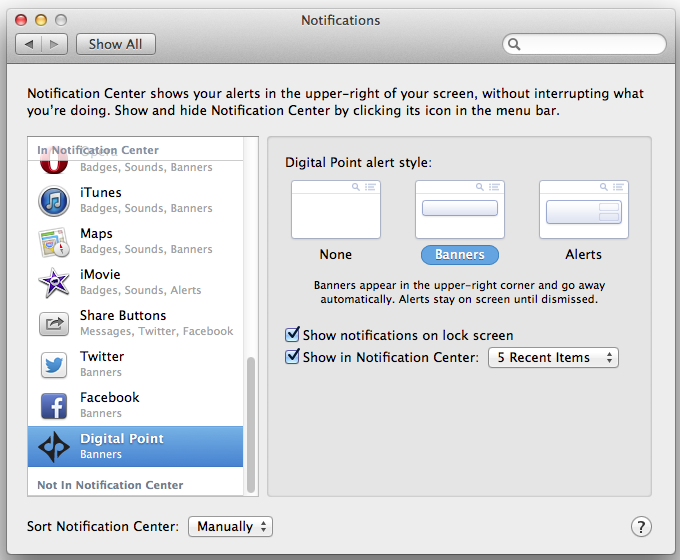Image resolution: width=680 pixels, height=560 pixels.
Task: Click the preferences search field
Action: click(584, 44)
